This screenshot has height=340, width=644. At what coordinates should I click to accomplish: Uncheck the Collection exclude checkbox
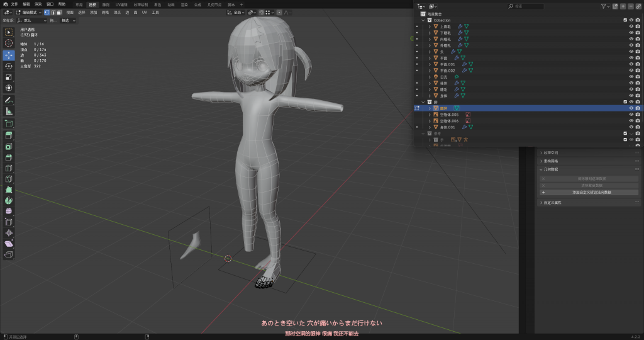click(x=625, y=20)
